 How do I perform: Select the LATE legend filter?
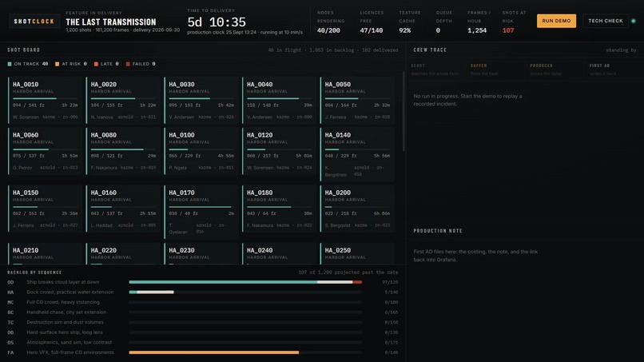point(106,64)
